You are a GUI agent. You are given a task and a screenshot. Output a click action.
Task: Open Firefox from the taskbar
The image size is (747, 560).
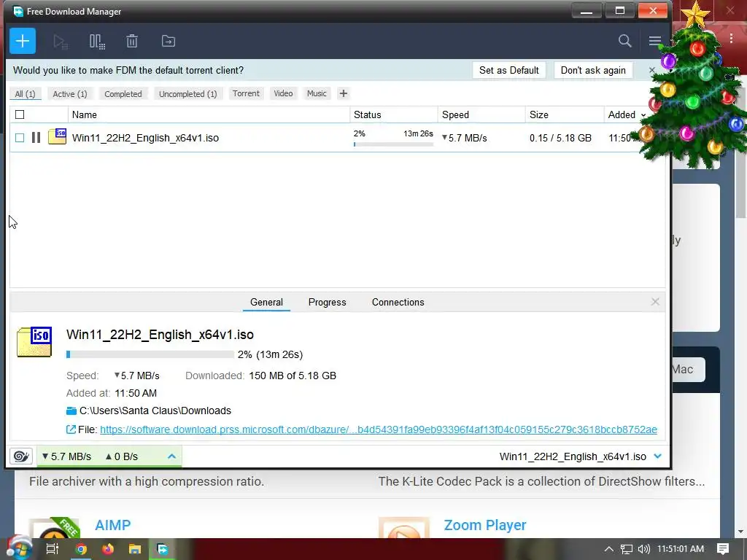[x=108, y=549]
